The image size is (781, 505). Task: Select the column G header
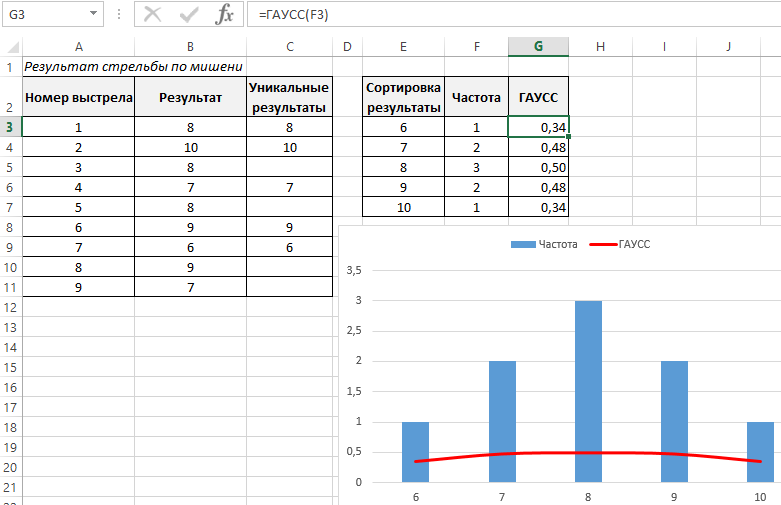point(538,47)
